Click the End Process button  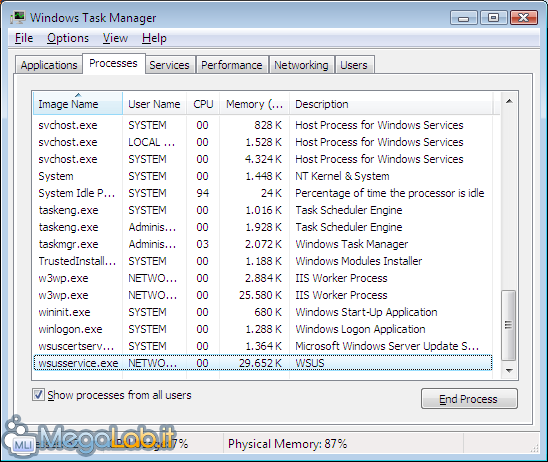click(x=469, y=398)
